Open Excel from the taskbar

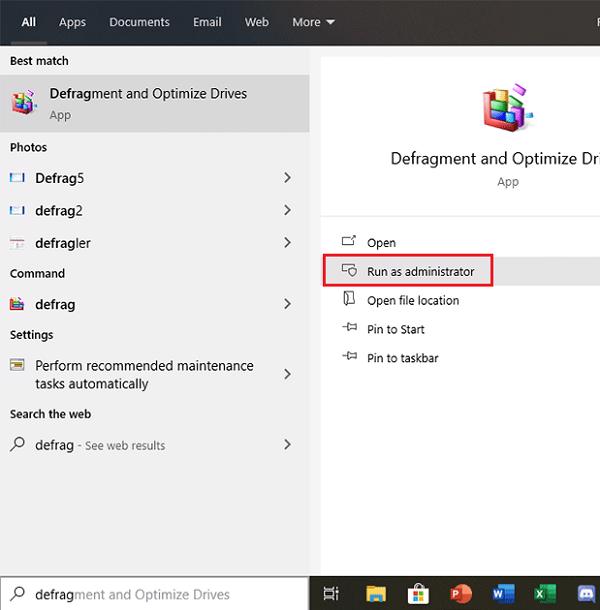point(545,594)
